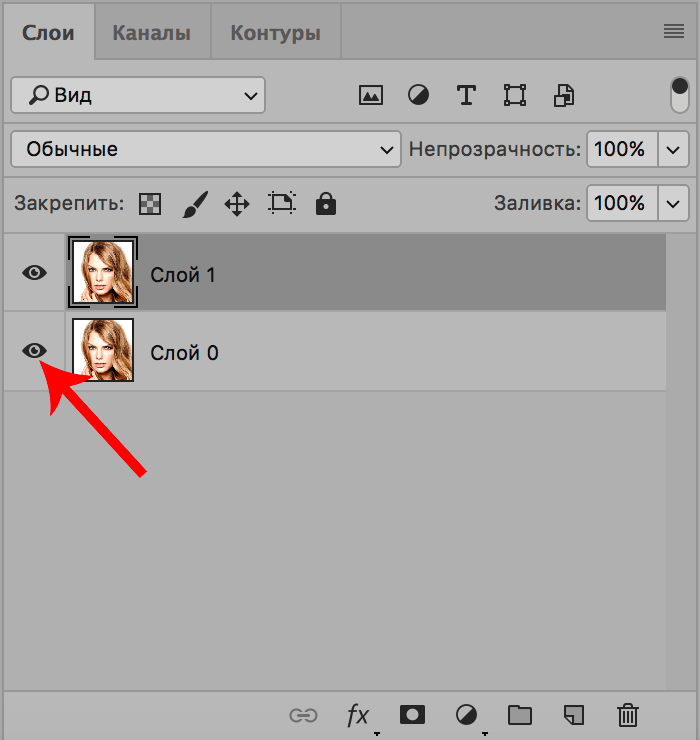Click the create new layer button
This screenshot has height=740, width=700.
pyautogui.click(x=573, y=715)
